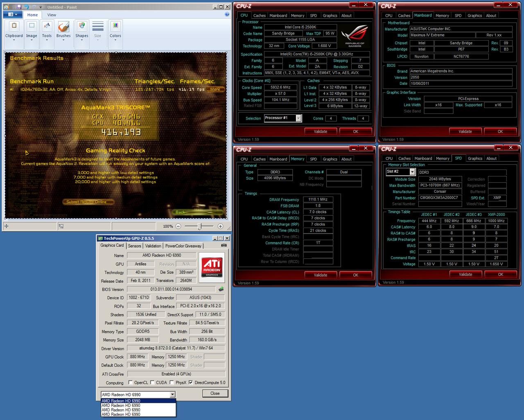The width and height of the screenshot is (524, 420).
Task: Open CPU tab in the CPU-Z SPD window
Action: (x=389, y=158)
